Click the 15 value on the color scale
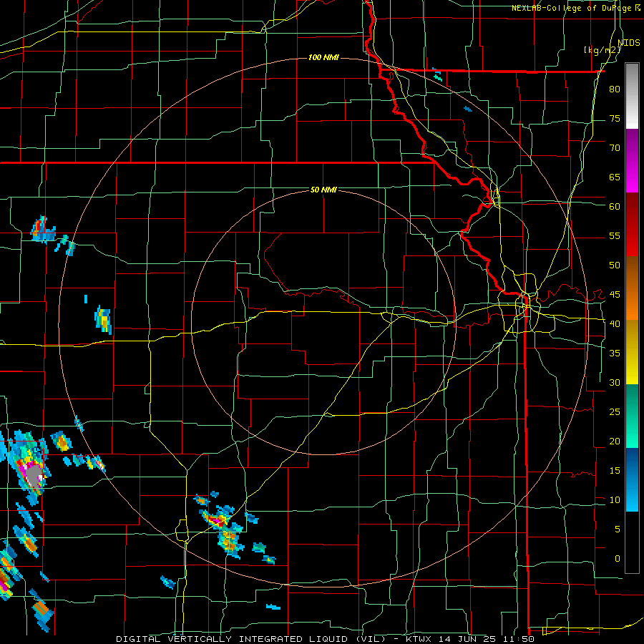Image resolution: width=644 pixels, height=644 pixels. 615,470
